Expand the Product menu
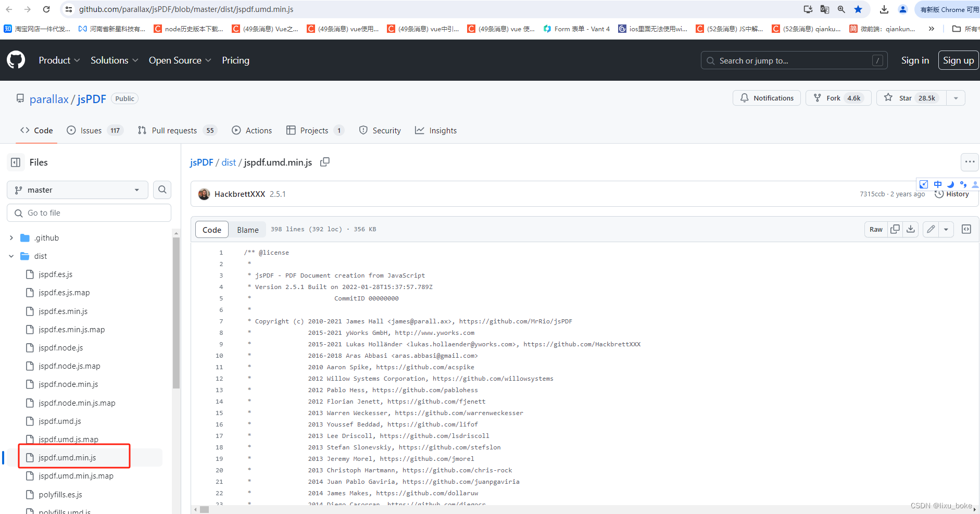The image size is (980, 514). tap(59, 60)
